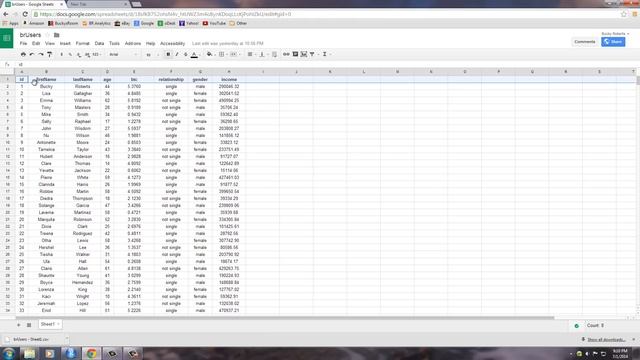Select the lastName header cell
The image size is (640, 360).
[82, 79]
